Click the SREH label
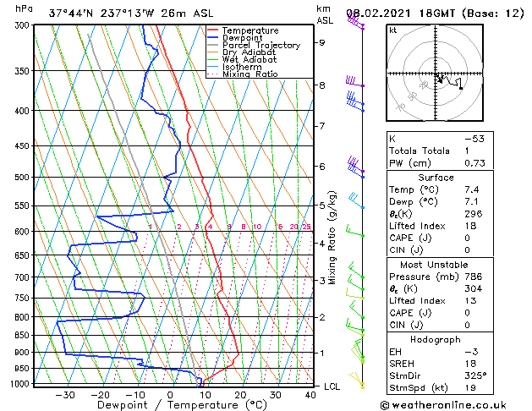 pos(402,364)
